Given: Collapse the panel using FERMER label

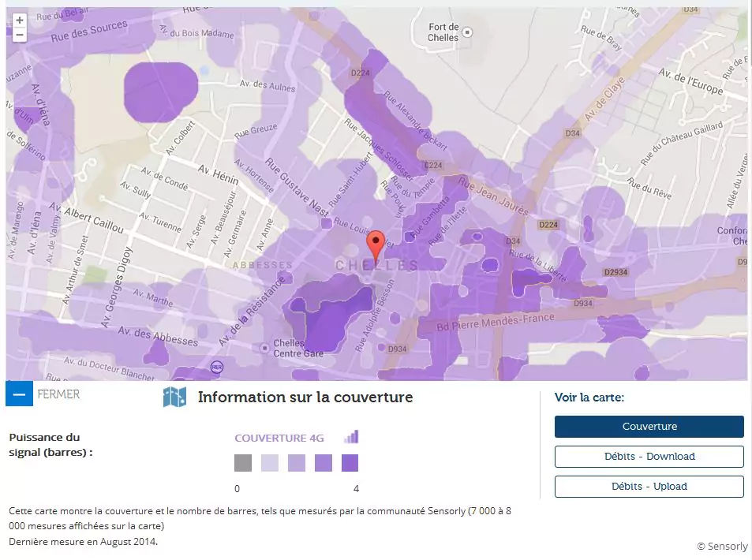Looking at the screenshot, I should (x=58, y=394).
